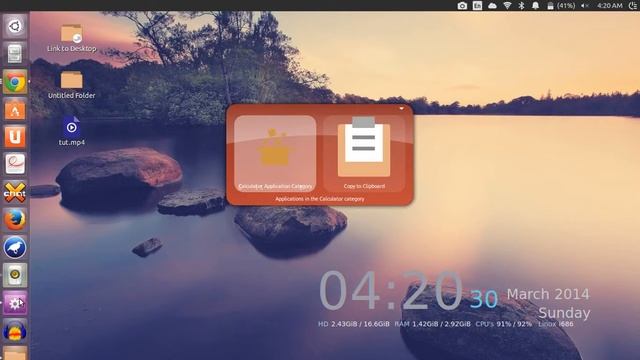Image resolution: width=640 pixels, height=360 pixels.
Task: Open the battery 41% indicator
Action: click(x=561, y=5)
